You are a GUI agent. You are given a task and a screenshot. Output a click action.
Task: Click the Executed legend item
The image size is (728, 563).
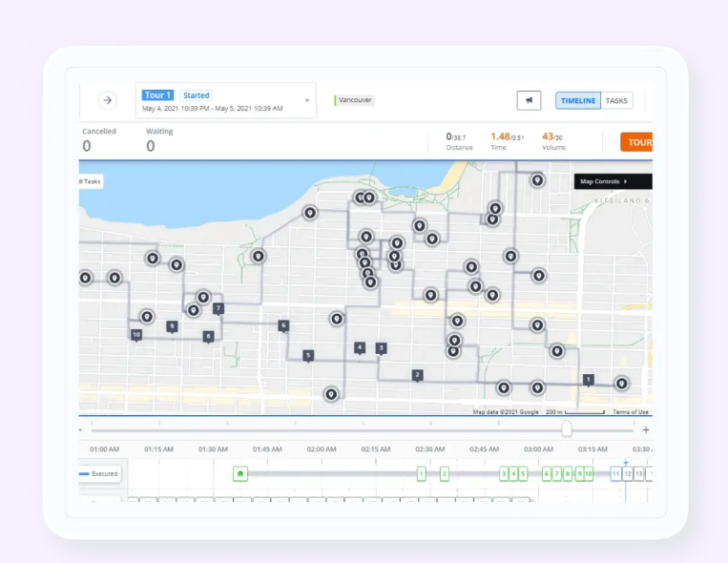tap(99, 474)
